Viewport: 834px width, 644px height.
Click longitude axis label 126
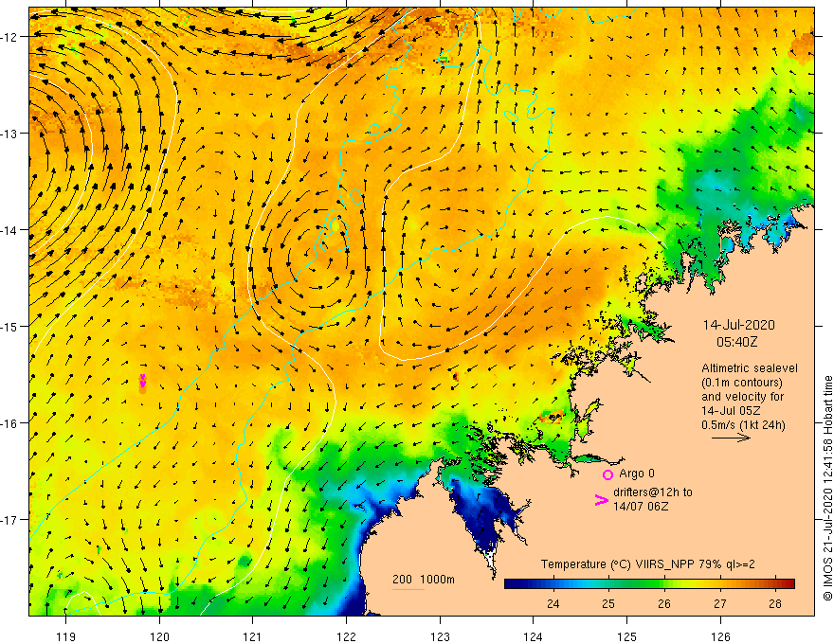(x=720, y=636)
